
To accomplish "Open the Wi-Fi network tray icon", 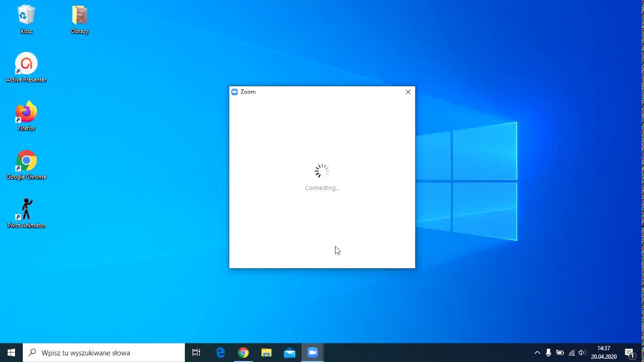I will tap(572, 353).
